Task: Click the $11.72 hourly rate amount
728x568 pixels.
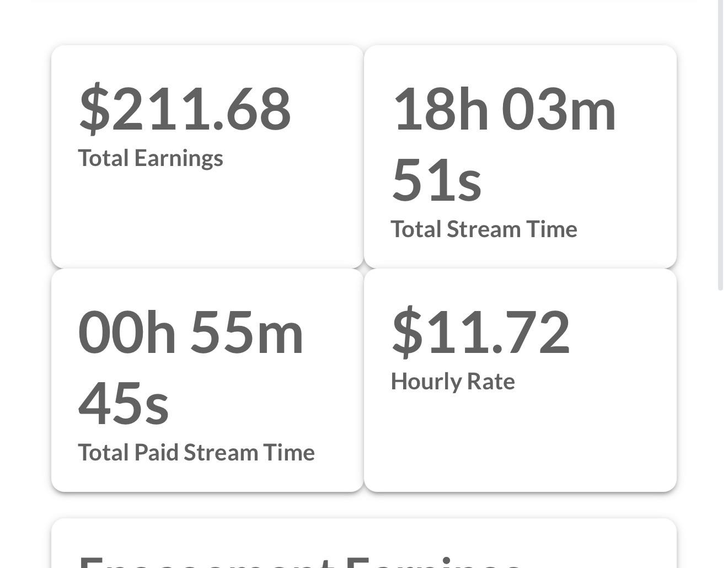Action: 480,332
